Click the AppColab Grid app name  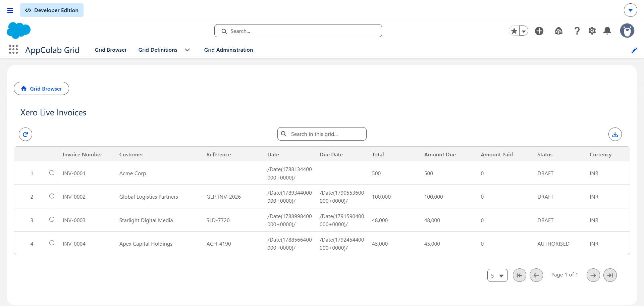point(52,50)
